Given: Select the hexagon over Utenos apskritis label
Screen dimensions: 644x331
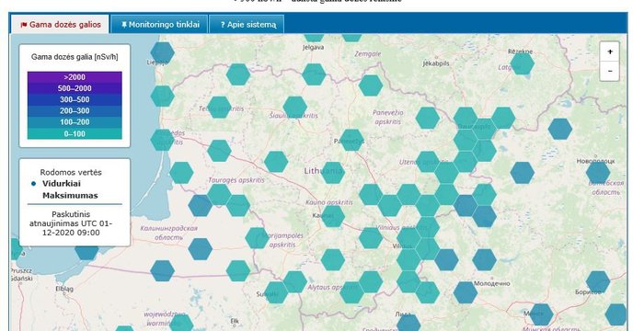Looking at the screenshot, I should click(428, 162).
